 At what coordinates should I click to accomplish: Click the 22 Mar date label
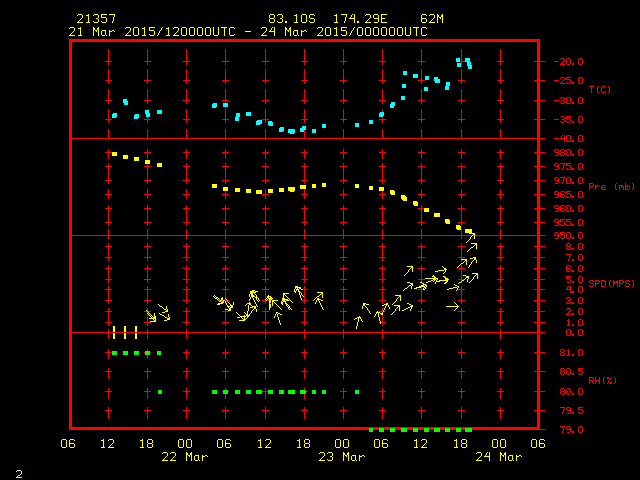coord(185,457)
